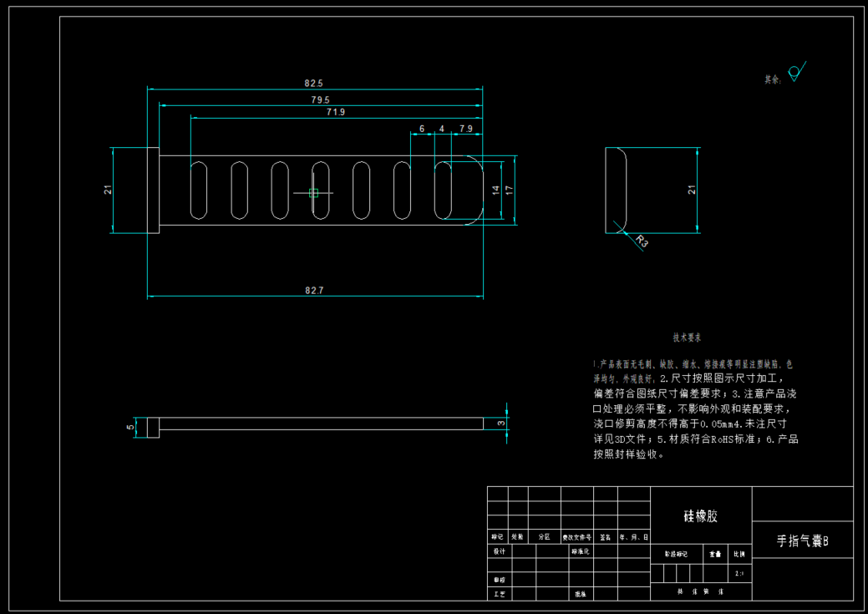The height and width of the screenshot is (614, 868).
Task: Click the 分区 title block cell
Action: click(544, 536)
